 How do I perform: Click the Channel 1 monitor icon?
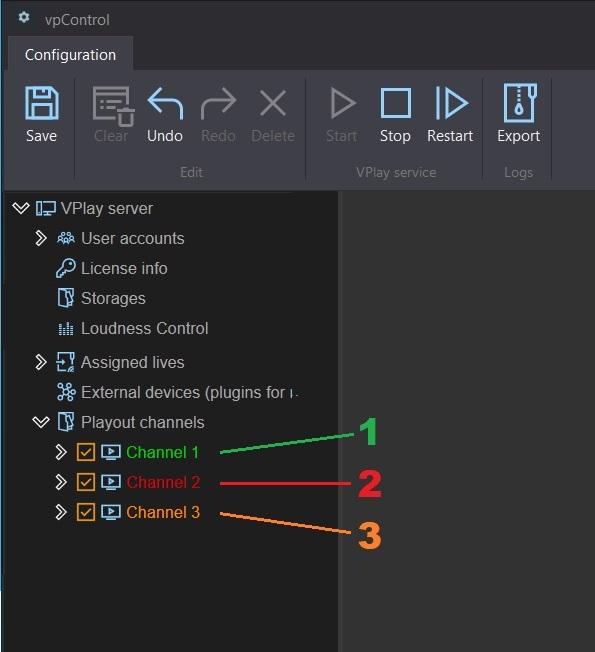click(x=111, y=452)
